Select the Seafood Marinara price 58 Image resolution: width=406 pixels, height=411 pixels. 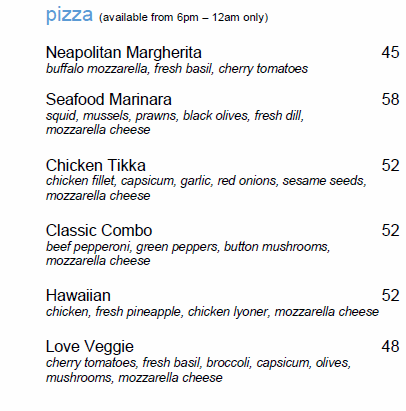click(x=390, y=99)
